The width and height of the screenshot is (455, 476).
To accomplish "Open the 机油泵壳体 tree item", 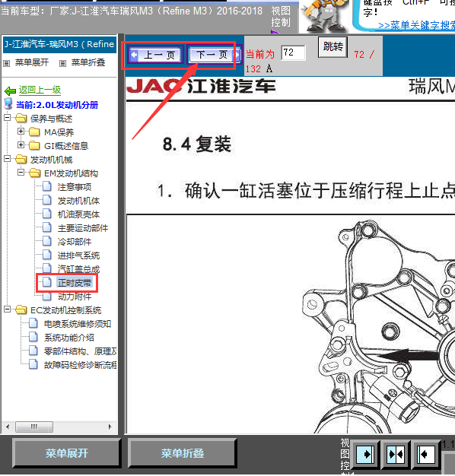I will (x=78, y=214).
